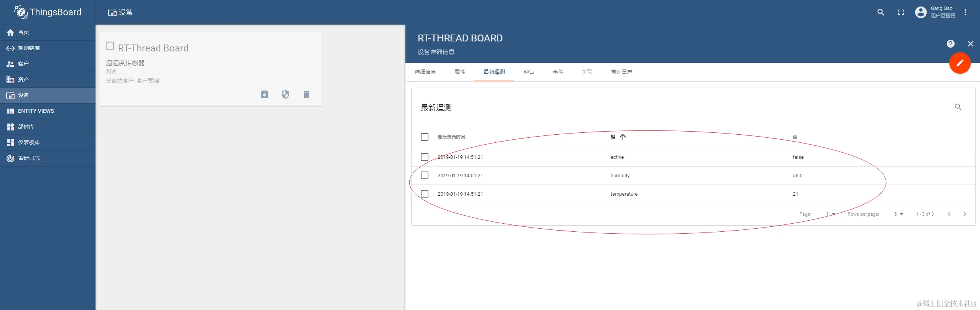
Task: Switch to the 属性 attributes tab
Action: [460, 72]
